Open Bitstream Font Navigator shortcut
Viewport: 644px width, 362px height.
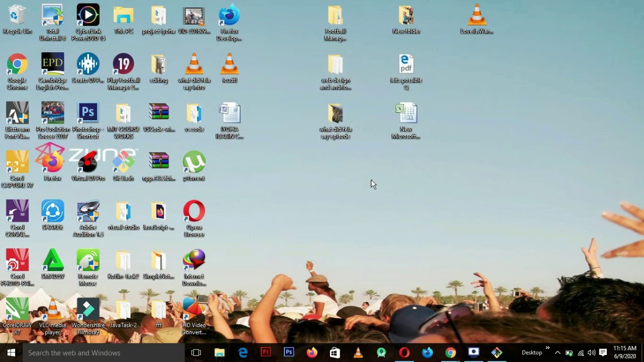(17, 121)
